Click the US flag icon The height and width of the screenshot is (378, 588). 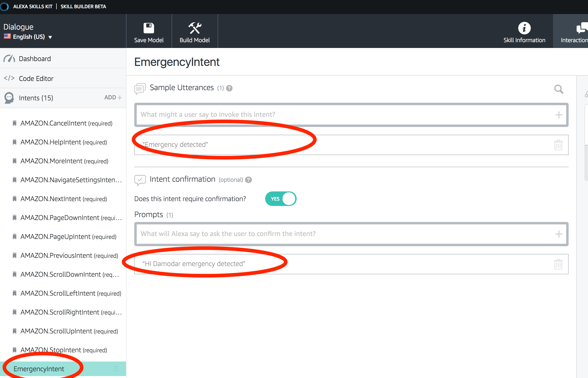point(7,36)
